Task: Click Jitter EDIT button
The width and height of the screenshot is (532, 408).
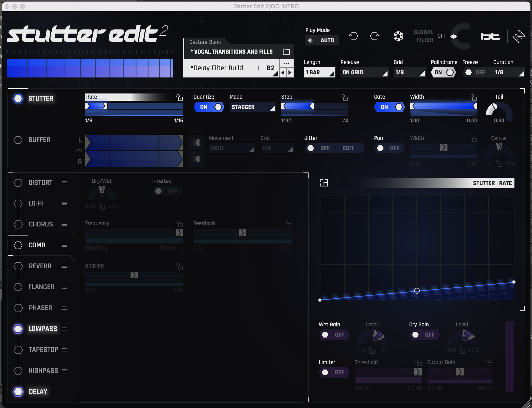Action: (348, 148)
